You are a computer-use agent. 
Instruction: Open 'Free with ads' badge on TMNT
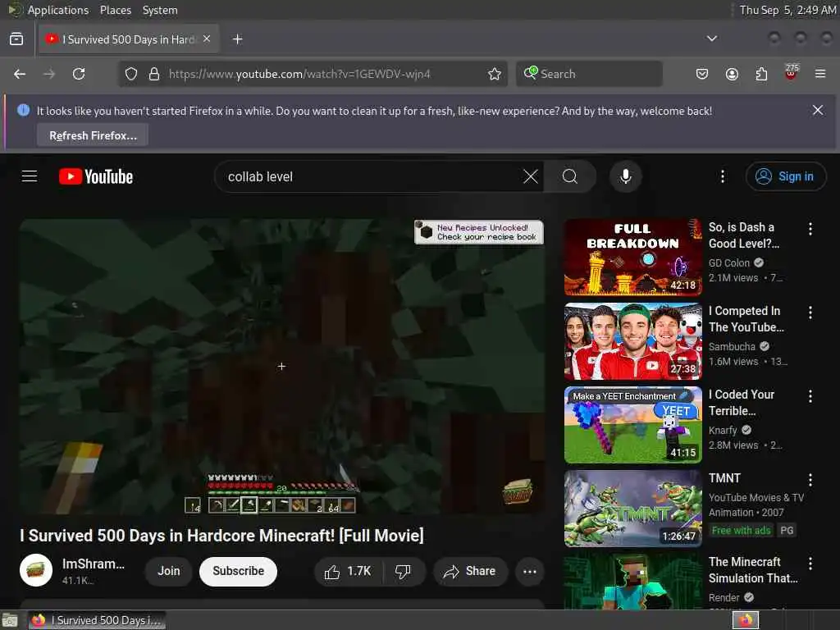[x=741, y=531]
